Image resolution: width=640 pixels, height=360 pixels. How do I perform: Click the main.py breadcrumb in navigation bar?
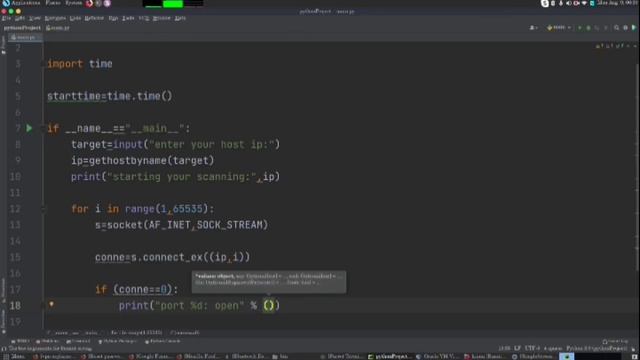click(58, 28)
